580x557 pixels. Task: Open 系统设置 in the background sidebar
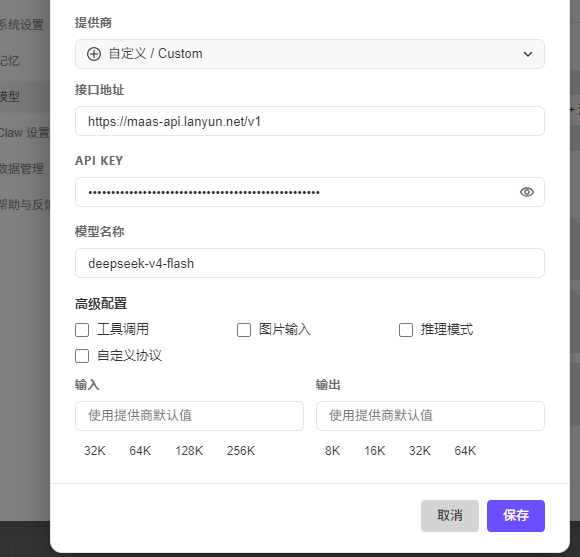[x=21, y=25]
